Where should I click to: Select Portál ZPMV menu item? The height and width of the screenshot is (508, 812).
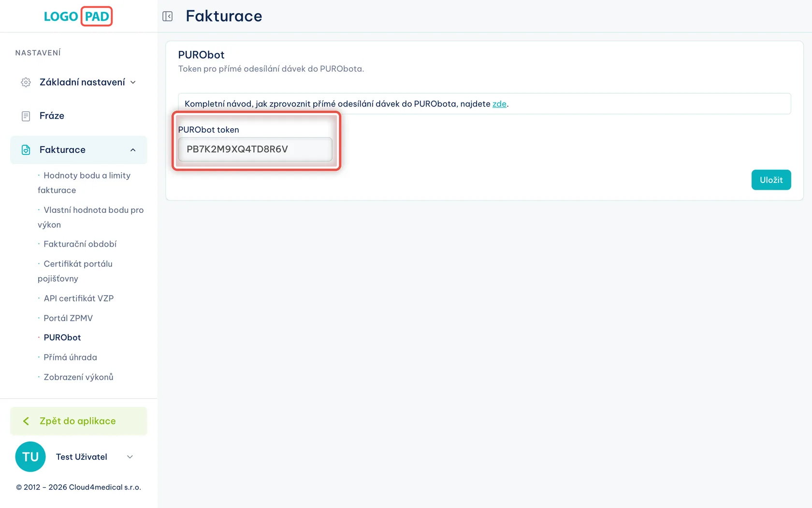[68, 318]
